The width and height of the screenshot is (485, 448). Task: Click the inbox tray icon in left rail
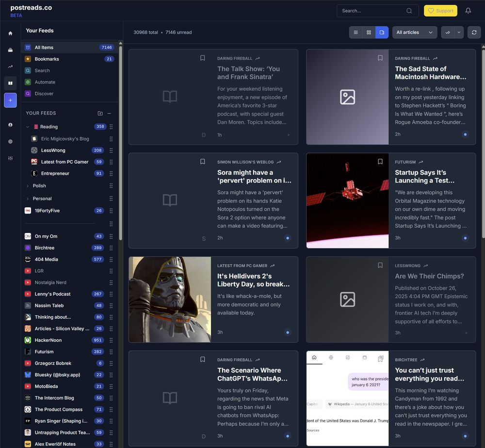10,50
